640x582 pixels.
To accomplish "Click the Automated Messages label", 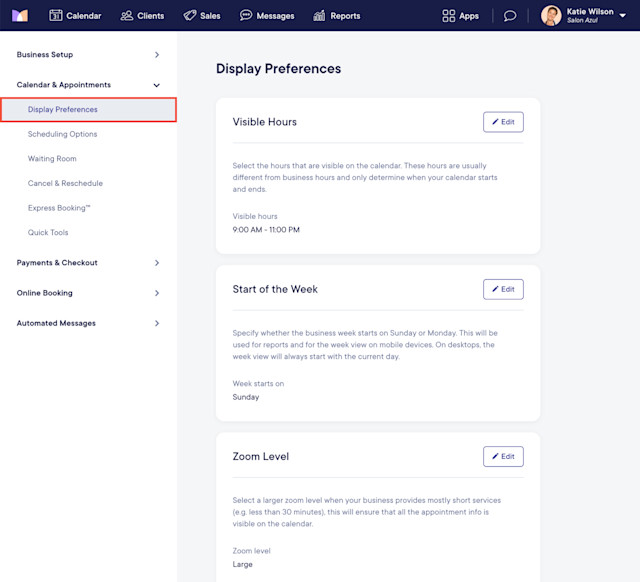I will pyautogui.click(x=56, y=323).
